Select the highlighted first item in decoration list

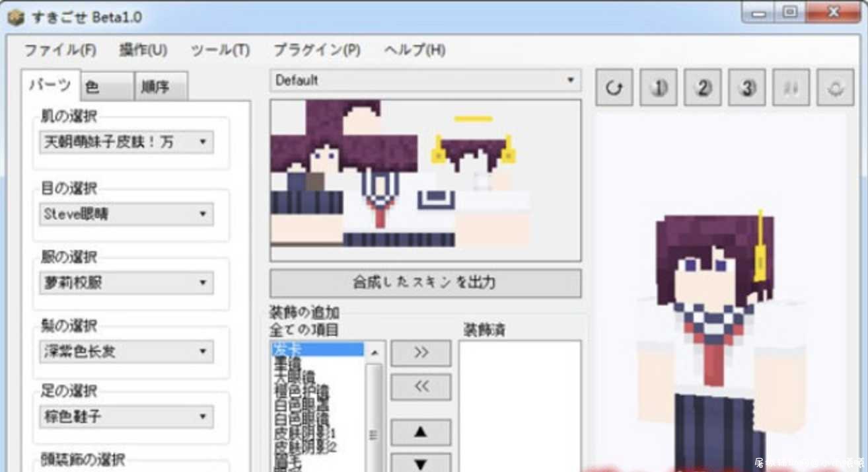tap(317, 348)
